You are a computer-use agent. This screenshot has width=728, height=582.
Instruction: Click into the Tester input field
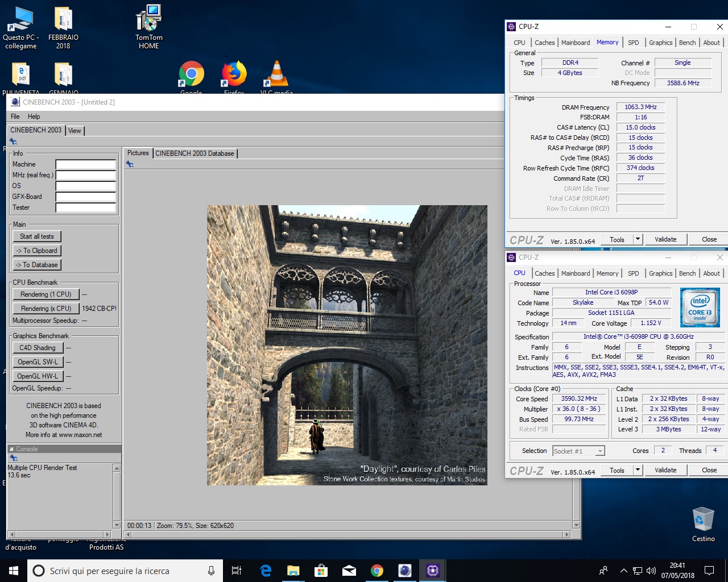pos(86,207)
